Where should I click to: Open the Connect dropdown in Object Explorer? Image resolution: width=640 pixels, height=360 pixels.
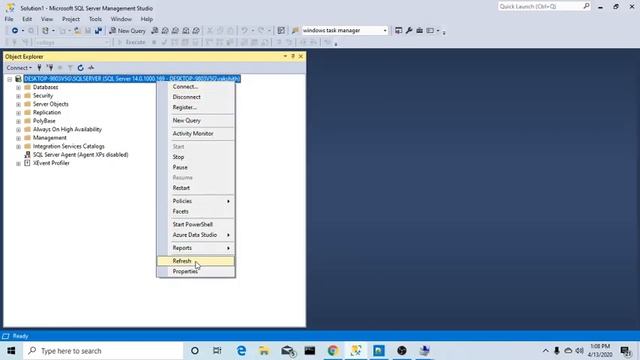point(19,68)
